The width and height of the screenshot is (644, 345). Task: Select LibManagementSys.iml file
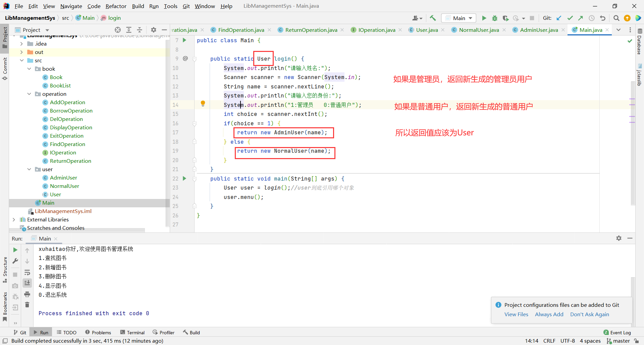tap(63, 211)
